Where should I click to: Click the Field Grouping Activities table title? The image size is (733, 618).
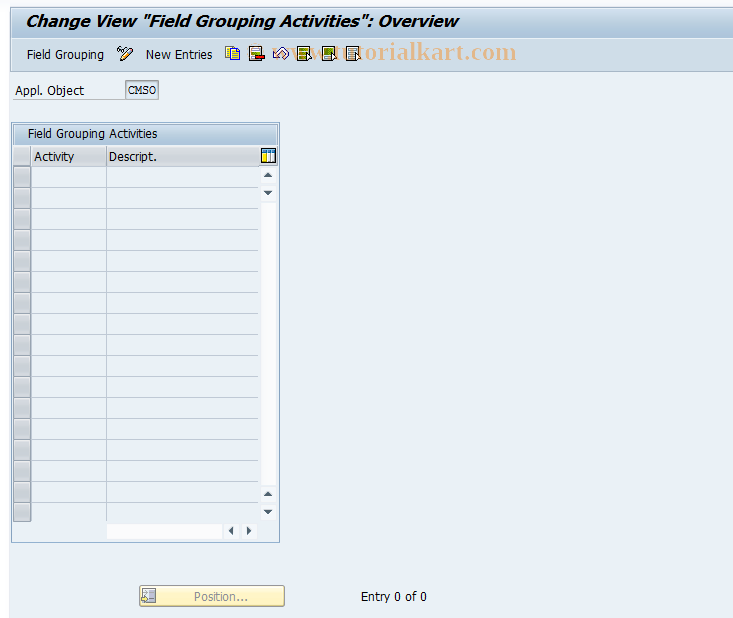[x=93, y=134]
